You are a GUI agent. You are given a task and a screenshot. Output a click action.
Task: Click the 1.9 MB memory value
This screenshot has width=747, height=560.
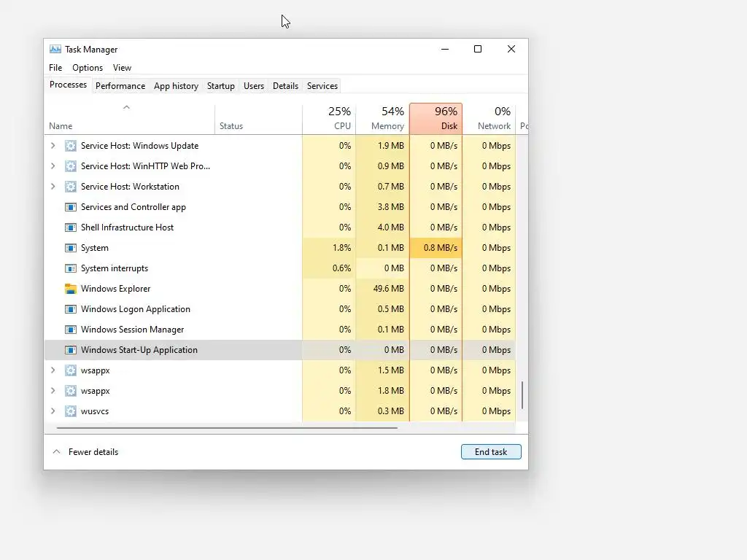(x=391, y=146)
